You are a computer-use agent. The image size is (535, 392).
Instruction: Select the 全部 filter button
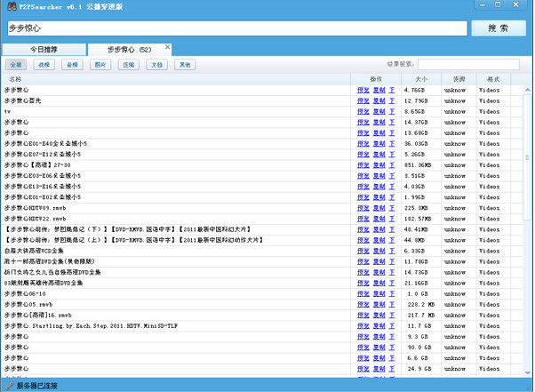pos(16,65)
